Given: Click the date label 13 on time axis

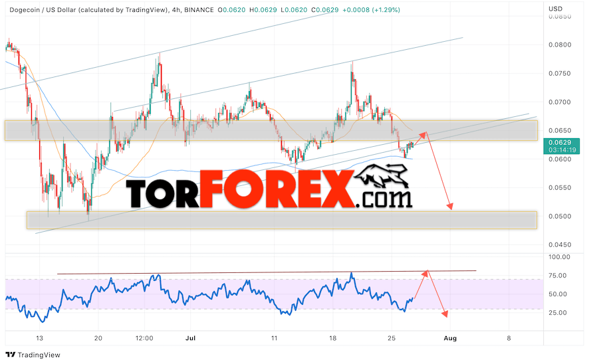Looking at the screenshot, I should click(39, 338).
